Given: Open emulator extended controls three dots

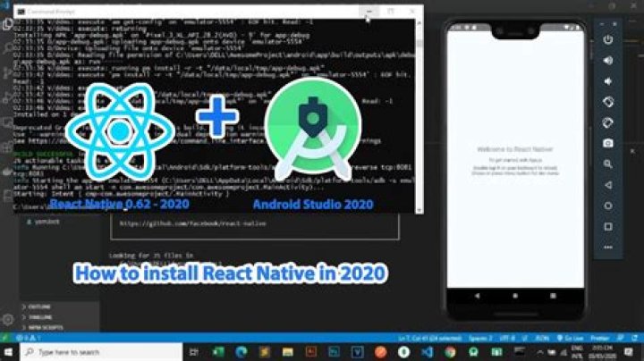Looking at the screenshot, I should pos(608,247).
